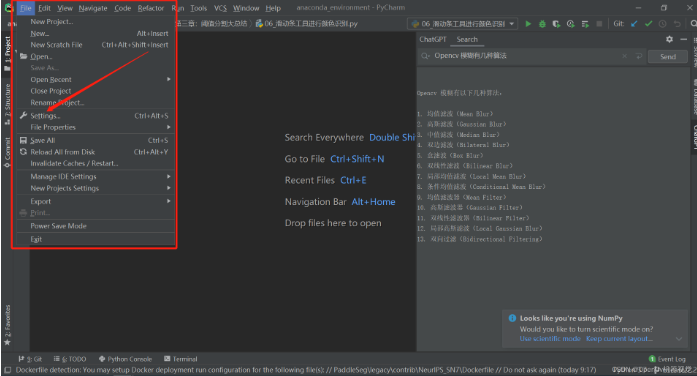Open the Code menu
Viewport: 697px width, 376px height.
click(x=122, y=8)
